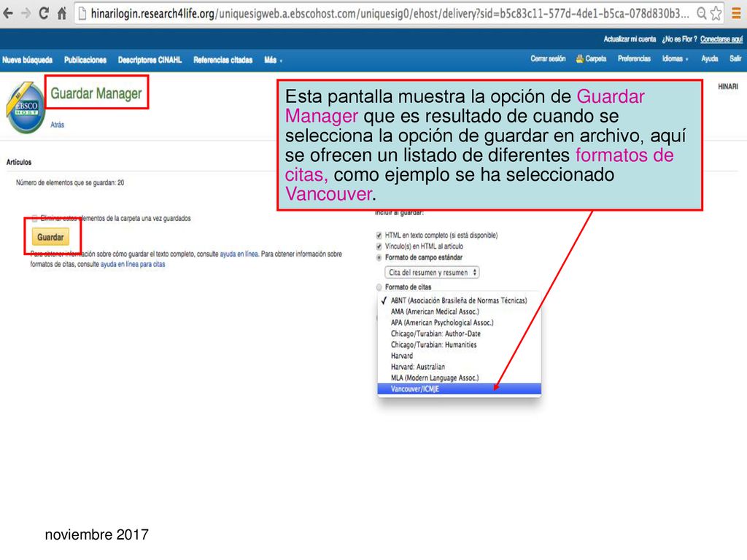Toggle Vínculo(s) en HTML al artículo checkbox

[x=379, y=246]
